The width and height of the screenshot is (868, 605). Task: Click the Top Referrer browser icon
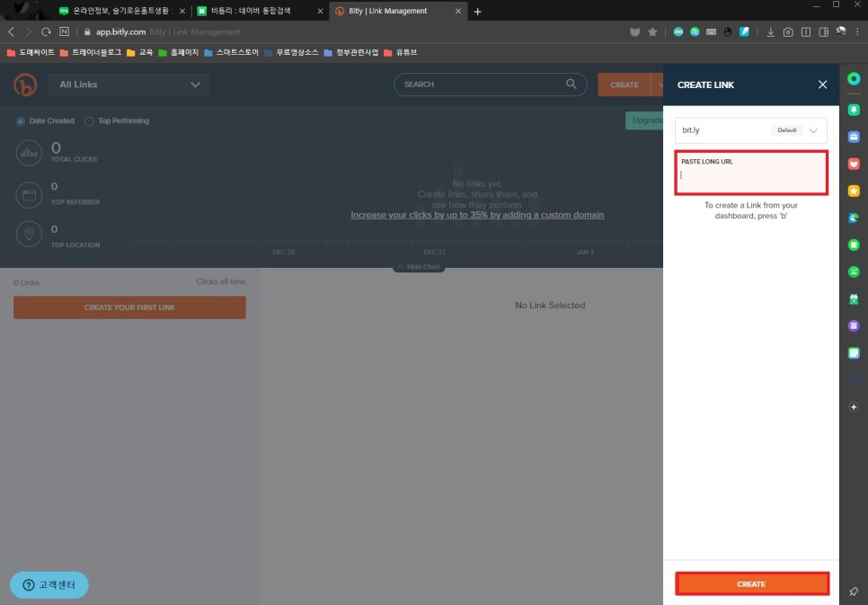(30, 195)
